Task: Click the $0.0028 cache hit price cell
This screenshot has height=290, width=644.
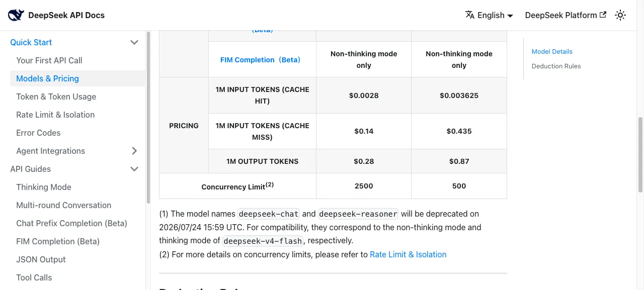Action: pos(364,95)
